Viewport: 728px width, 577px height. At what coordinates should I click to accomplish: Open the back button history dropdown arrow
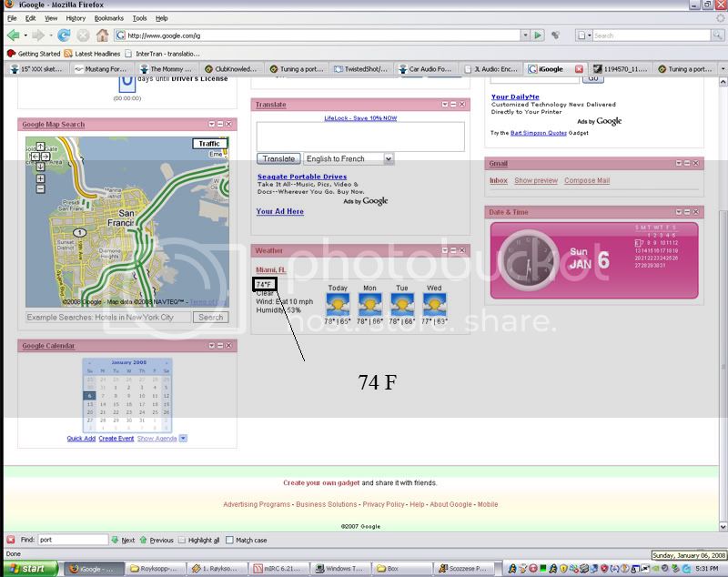point(25,35)
